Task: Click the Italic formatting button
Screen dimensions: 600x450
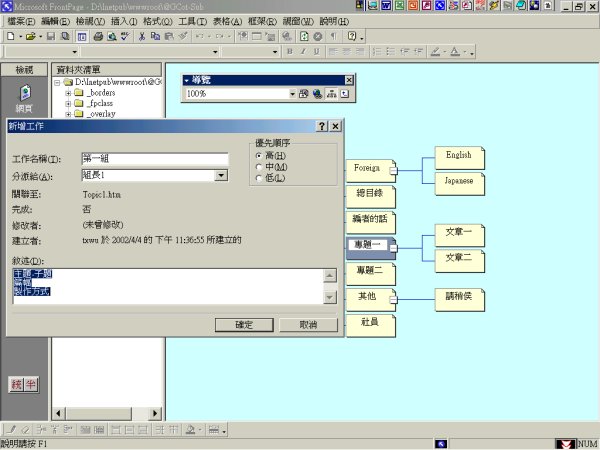Action: (303, 51)
